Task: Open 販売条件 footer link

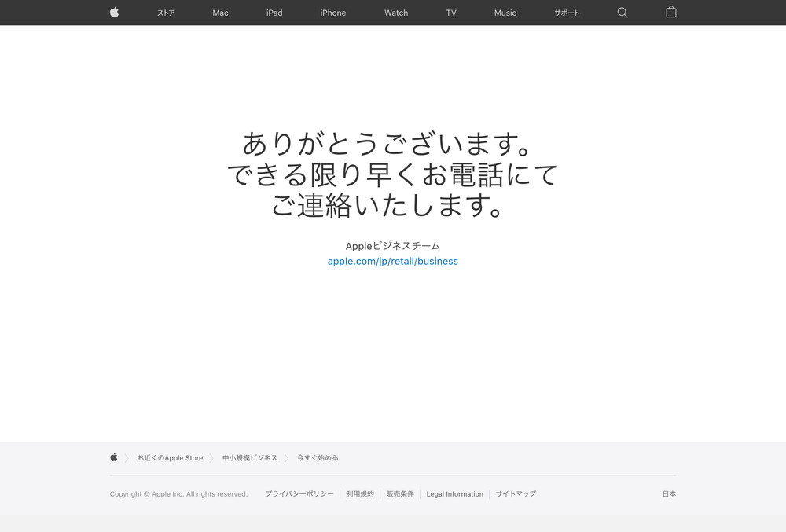Action: pyautogui.click(x=400, y=494)
